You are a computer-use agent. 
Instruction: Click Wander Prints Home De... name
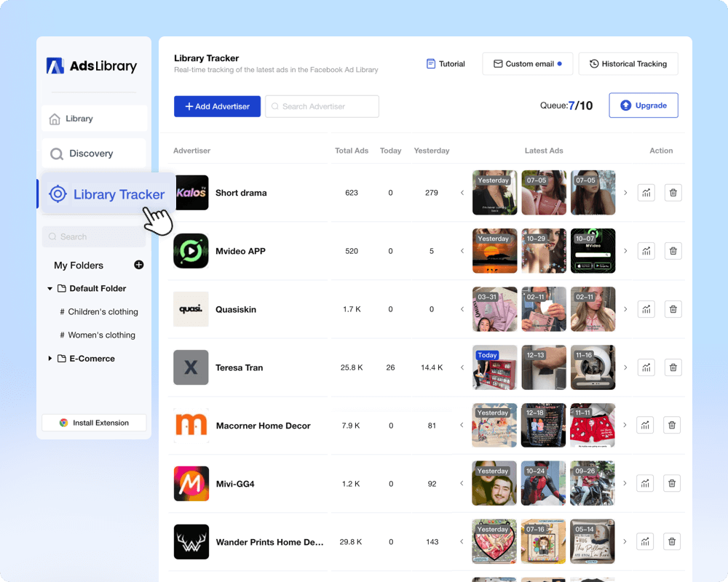pos(270,542)
